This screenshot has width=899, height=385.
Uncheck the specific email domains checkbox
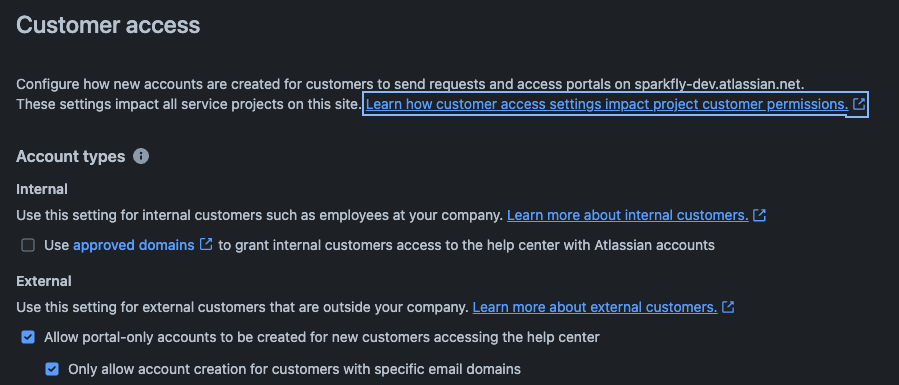52,369
